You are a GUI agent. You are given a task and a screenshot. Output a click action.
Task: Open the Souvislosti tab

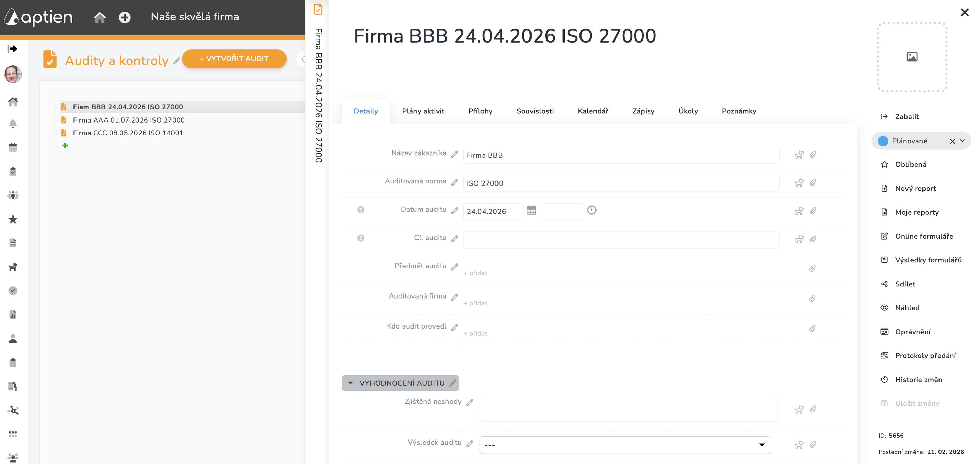pos(535,111)
